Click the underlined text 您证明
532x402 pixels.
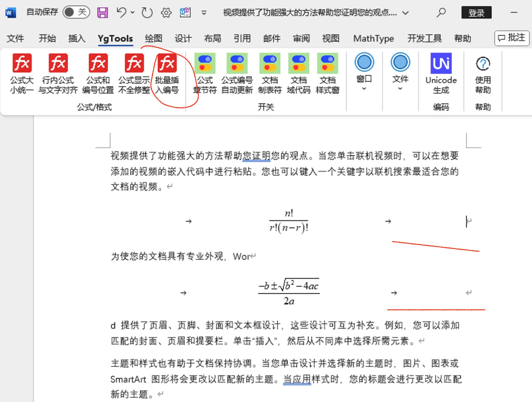256,156
